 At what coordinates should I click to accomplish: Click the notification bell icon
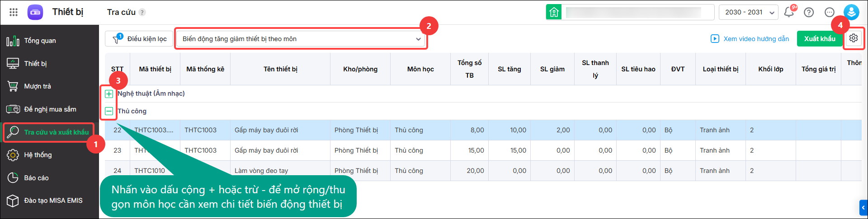coord(789,12)
